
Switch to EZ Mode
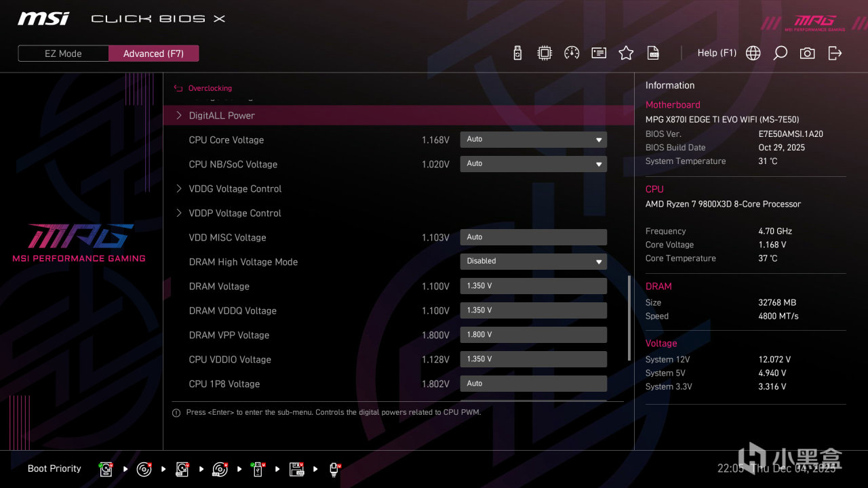click(x=63, y=54)
